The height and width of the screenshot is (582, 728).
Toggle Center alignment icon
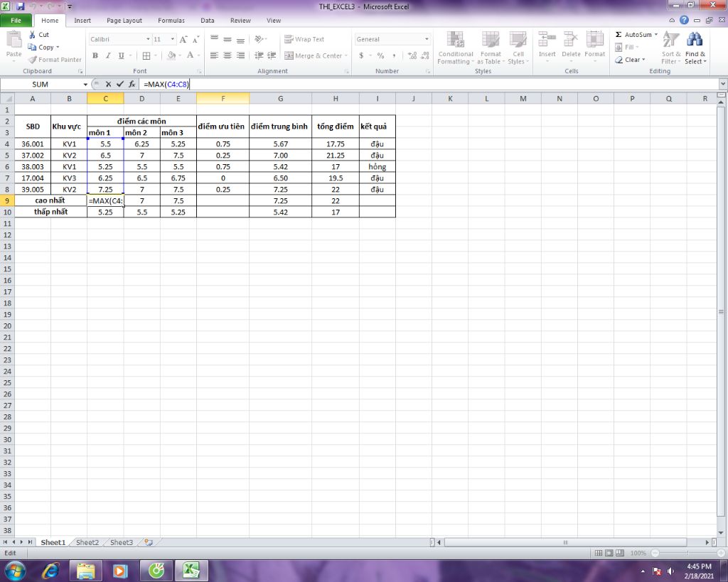click(227, 55)
